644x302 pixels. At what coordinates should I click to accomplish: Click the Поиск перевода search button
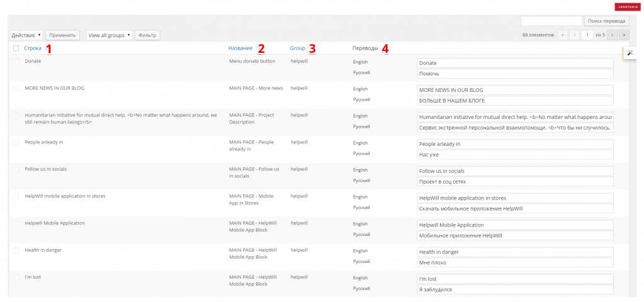coord(606,21)
